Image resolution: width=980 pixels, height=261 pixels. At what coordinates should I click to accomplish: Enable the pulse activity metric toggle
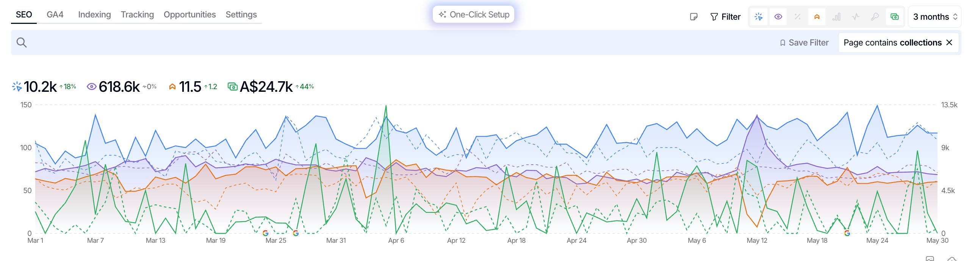click(x=856, y=17)
